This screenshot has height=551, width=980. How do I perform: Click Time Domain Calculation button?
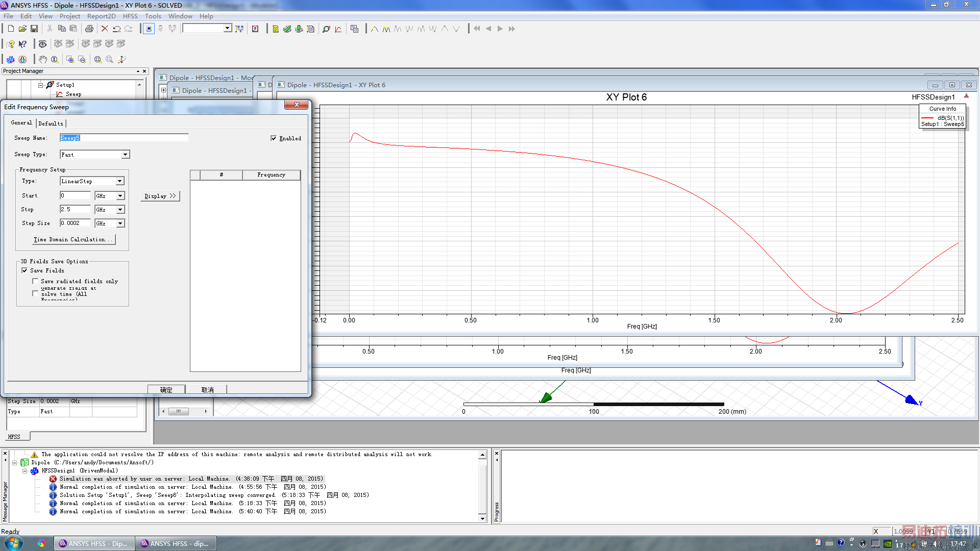[73, 239]
